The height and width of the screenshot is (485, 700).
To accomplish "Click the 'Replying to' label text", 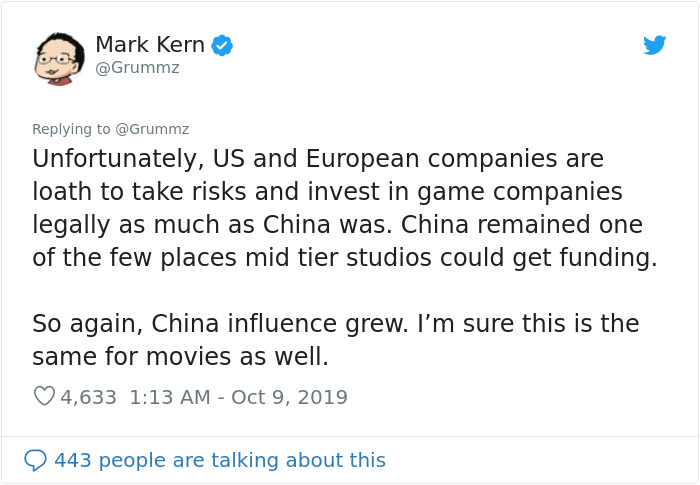I will tap(71, 129).
